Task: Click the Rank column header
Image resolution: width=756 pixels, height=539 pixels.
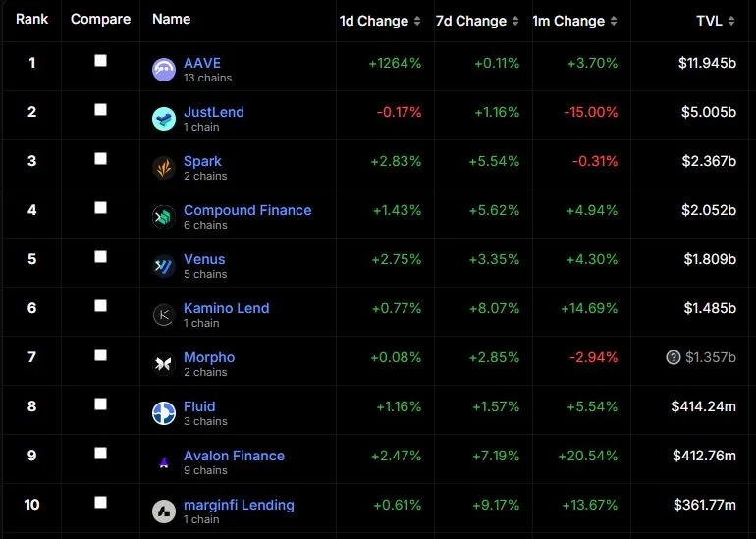Action: [x=31, y=19]
